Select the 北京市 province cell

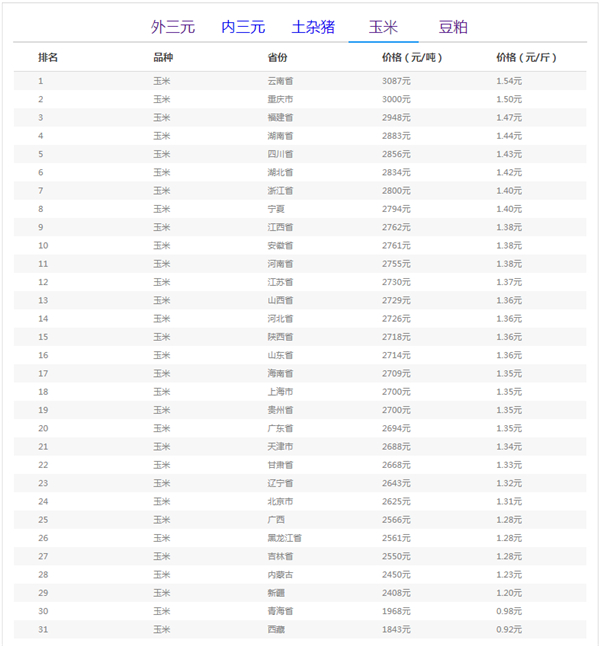[280, 501]
